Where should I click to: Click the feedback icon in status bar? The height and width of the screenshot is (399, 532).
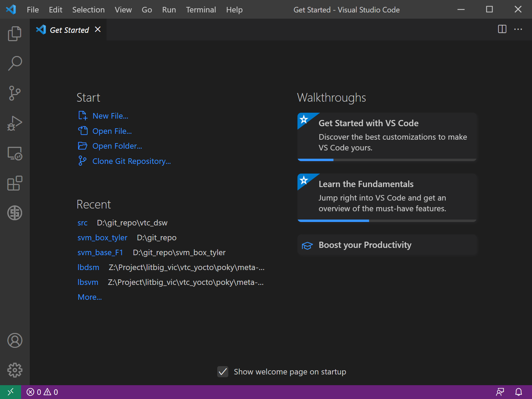(x=500, y=392)
